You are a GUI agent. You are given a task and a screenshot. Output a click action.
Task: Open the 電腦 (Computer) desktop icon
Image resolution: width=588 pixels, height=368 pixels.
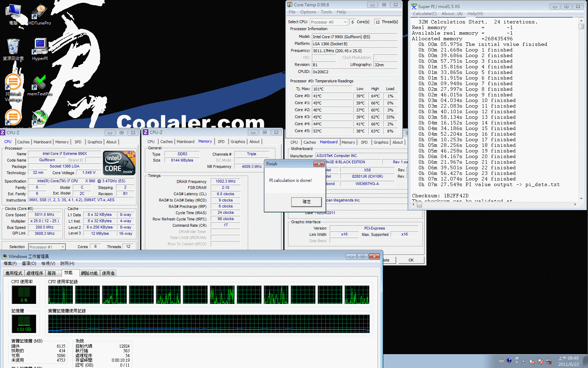[13, 14]
